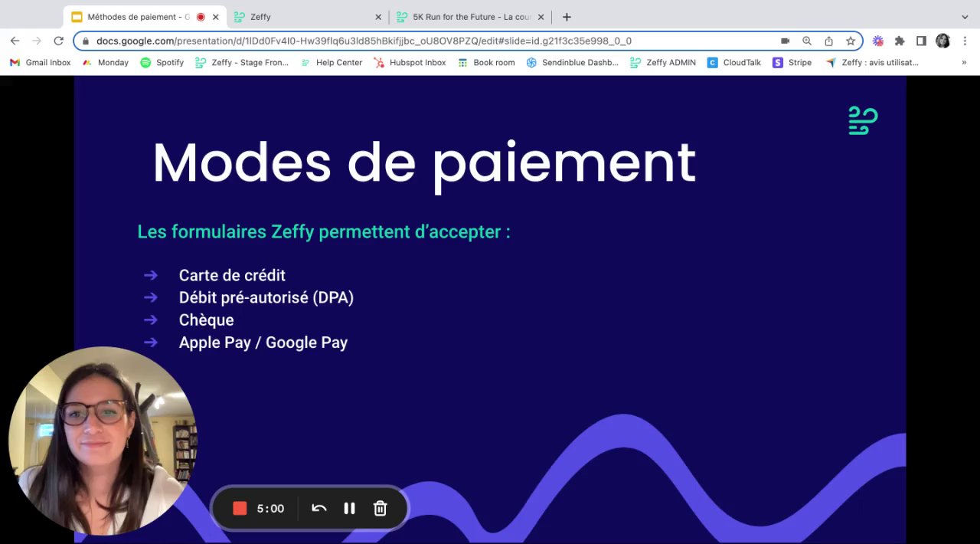The height and width of the screenshot is (544, 980).
Task: Click the browser forward arrow
Action: pyautogui.click(x=36, y=41)
